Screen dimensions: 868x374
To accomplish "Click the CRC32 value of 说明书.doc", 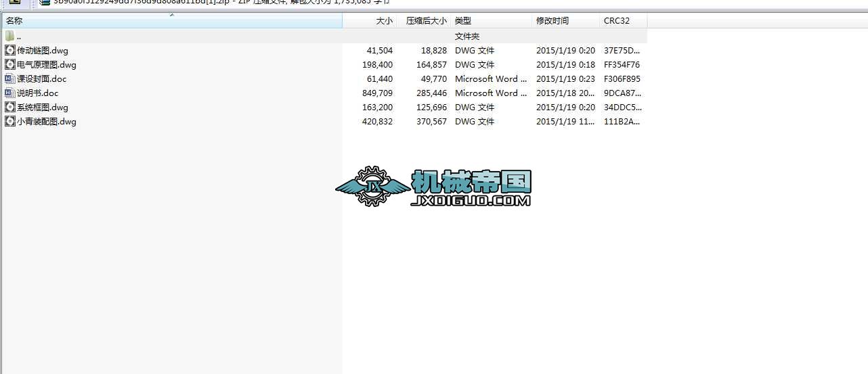I will coord(622,93).
